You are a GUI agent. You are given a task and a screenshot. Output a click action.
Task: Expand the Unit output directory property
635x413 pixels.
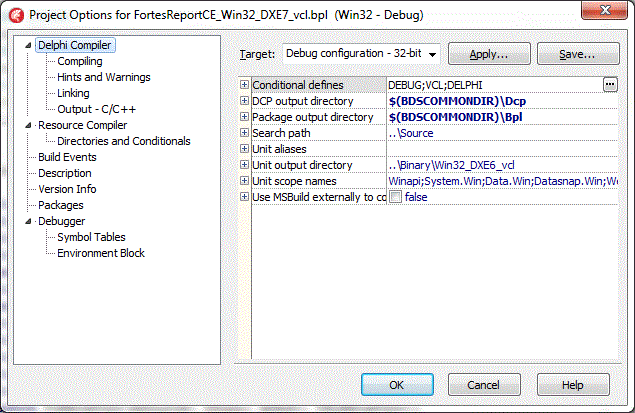point(244,165)
